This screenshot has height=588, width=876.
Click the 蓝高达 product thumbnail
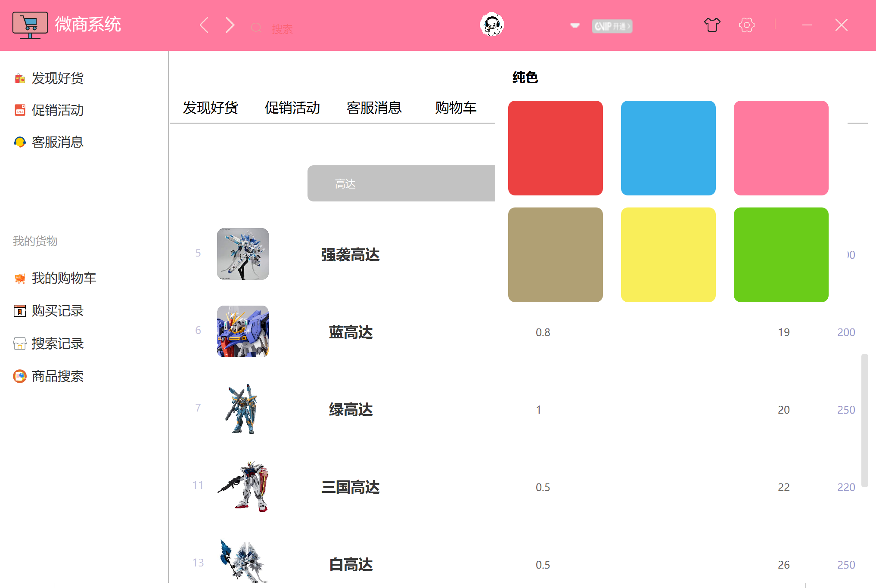pos(242,332)
